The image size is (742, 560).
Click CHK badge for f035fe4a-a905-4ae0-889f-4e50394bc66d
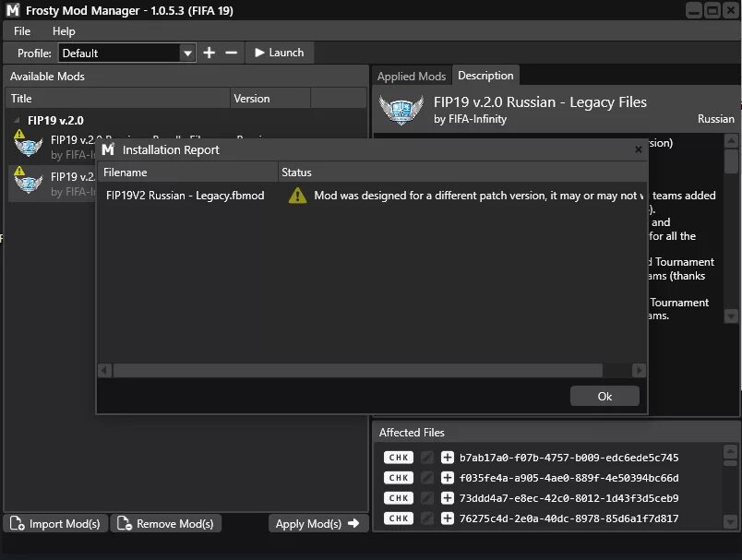pyautogui.click(x=399, y=478)
